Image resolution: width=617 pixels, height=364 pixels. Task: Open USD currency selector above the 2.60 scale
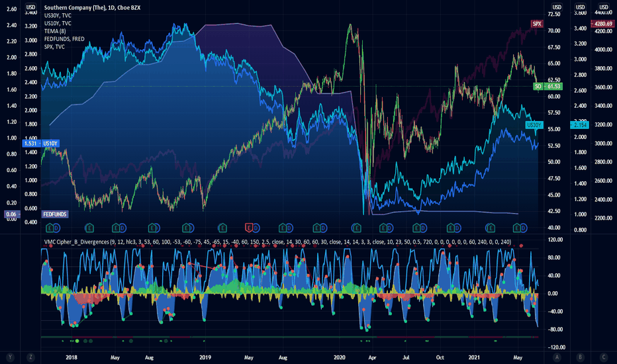[x=30, y=7]
